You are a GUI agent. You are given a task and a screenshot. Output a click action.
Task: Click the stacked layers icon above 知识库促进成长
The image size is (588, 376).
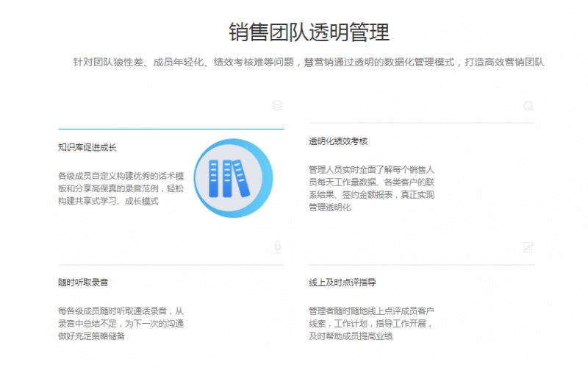(x=278, y=105)
